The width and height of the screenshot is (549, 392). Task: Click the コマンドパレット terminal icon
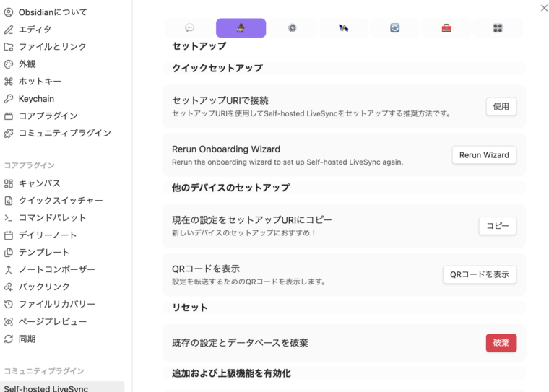(x=9, y=218)
